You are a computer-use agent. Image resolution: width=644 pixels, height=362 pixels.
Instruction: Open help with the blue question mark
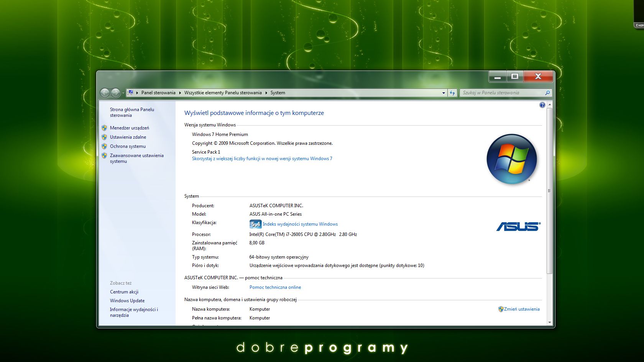pyautogui.click(x=542, y=105)
